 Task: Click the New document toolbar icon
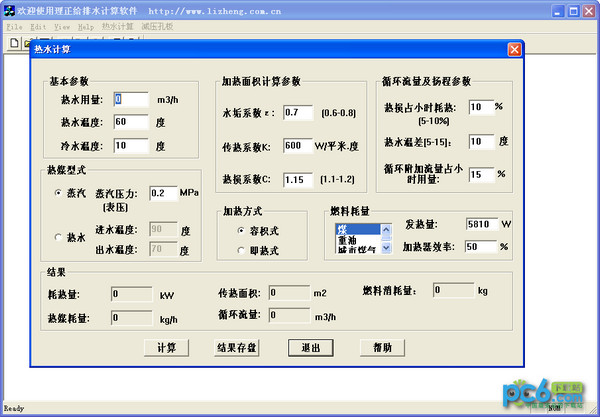coord(13,44)
